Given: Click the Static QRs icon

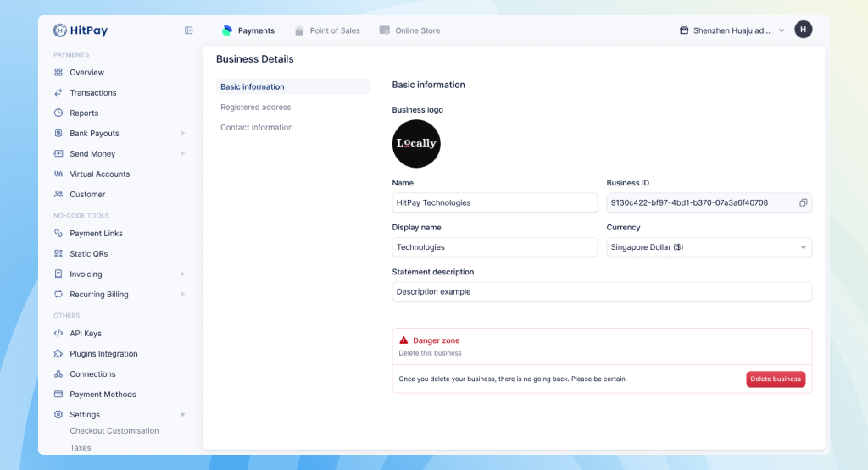Looking at the screenshot, I should tap(58, 254).
